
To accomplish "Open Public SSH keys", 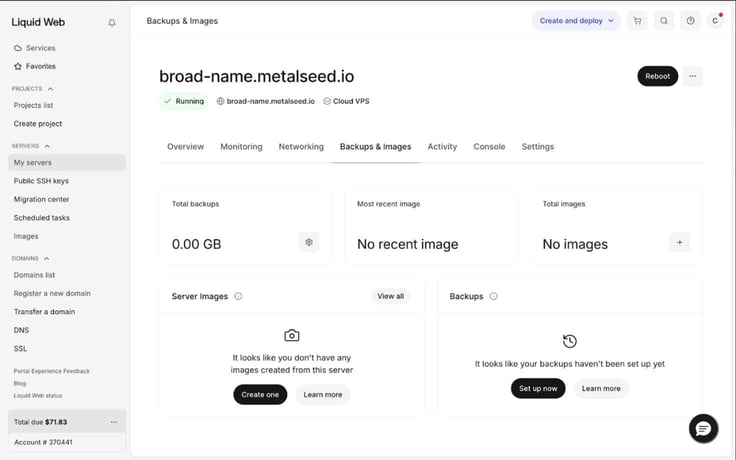I will (x=41, y=181).
